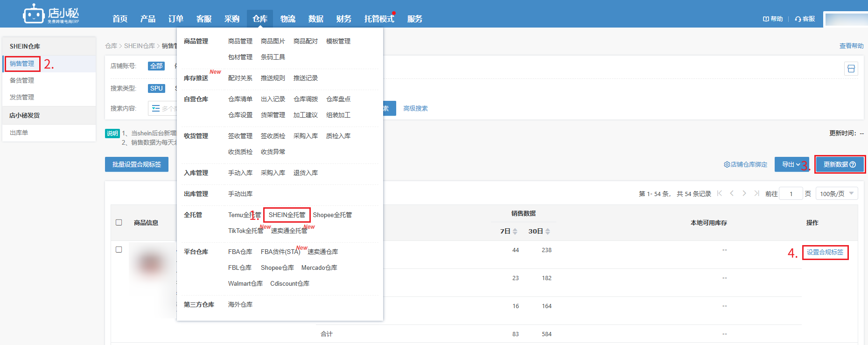Open Walmart仓库 menu entry
868x345 pixels.
coord(245,283)
